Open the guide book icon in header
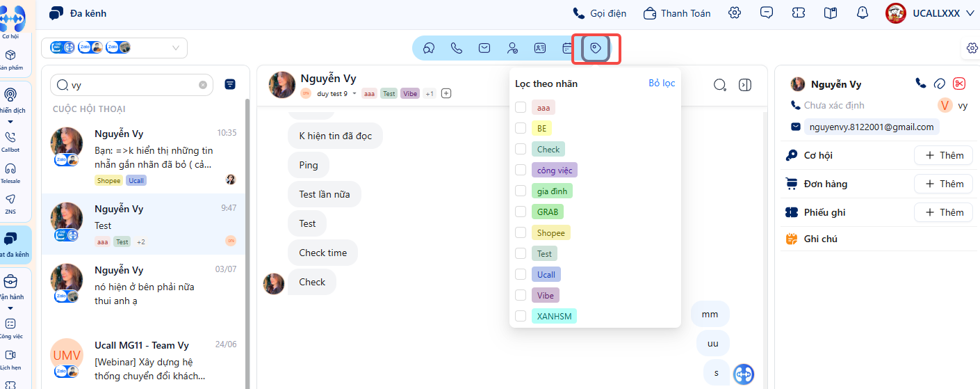This screenshot has height=389, width=980. point(831,13)
